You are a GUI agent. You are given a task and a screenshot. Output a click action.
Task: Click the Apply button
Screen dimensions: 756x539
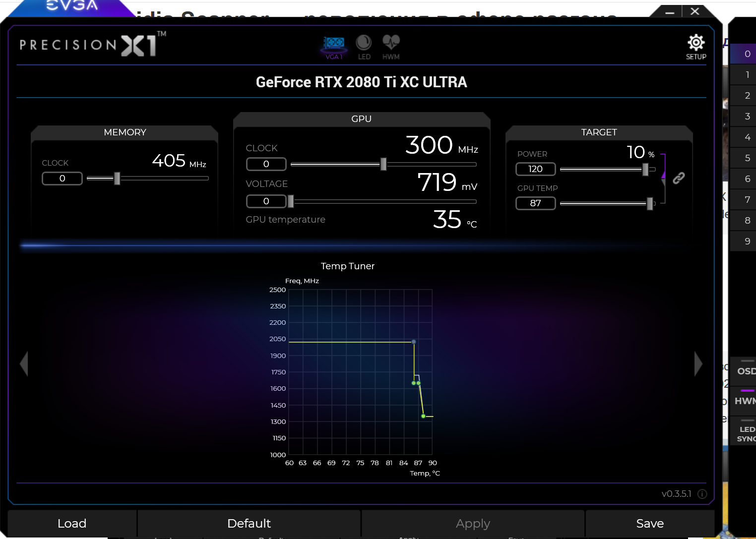pos(473,523)
